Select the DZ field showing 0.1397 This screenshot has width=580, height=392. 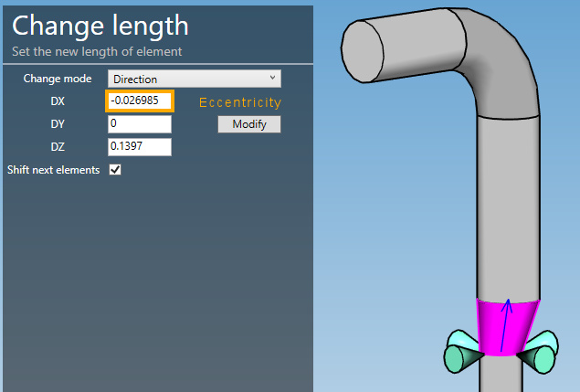[140, 146]
